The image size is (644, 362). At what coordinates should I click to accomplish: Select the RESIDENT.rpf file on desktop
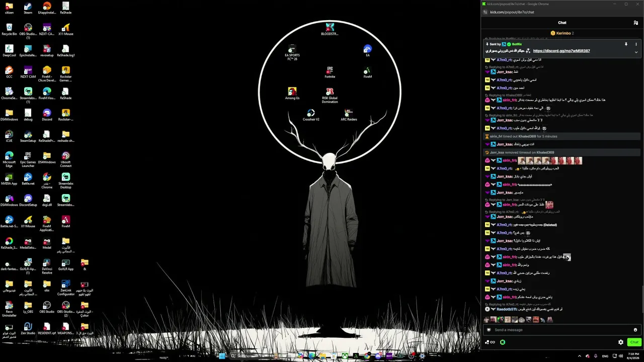47,329
